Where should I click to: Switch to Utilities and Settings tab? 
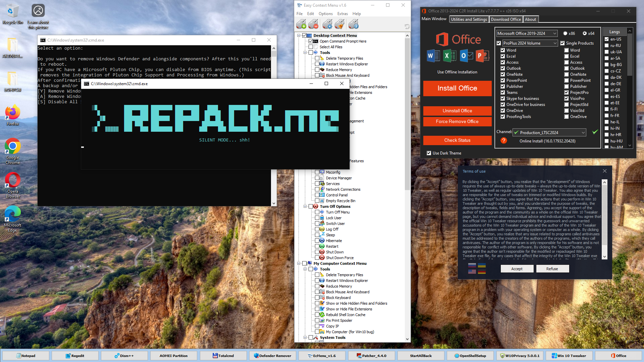click(469, 19)
